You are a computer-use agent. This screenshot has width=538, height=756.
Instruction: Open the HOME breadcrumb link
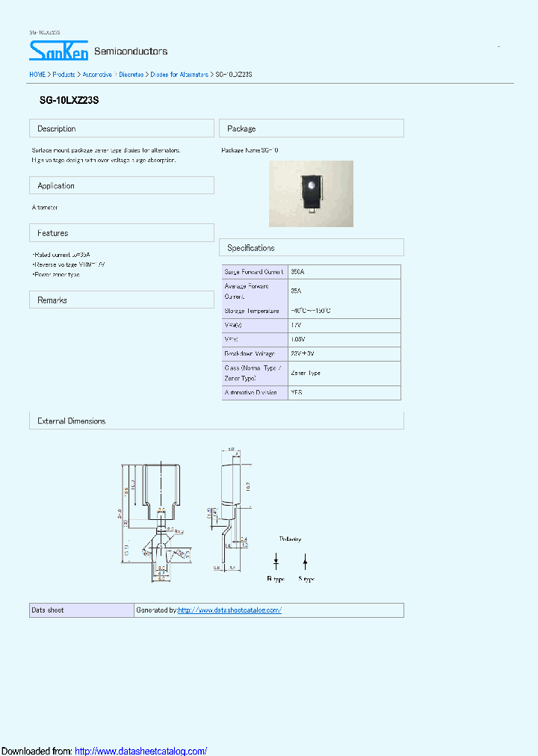pos(37,75)
